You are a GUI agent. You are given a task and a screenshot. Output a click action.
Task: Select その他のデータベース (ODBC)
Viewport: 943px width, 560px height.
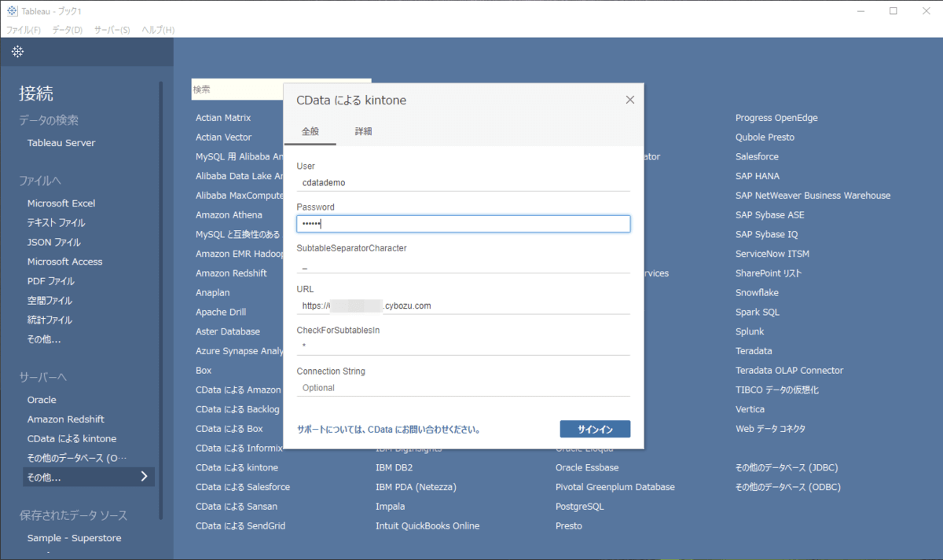[x=788, y=487]
